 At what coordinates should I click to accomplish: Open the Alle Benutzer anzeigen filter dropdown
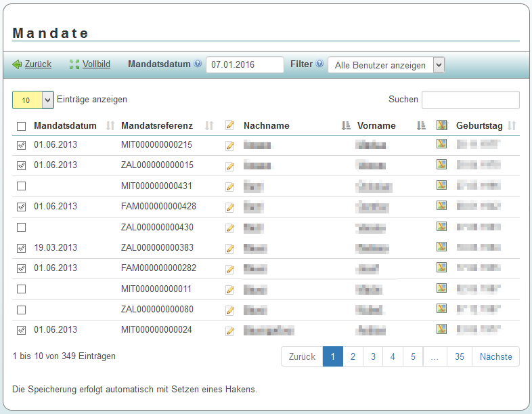click(386, 65)
